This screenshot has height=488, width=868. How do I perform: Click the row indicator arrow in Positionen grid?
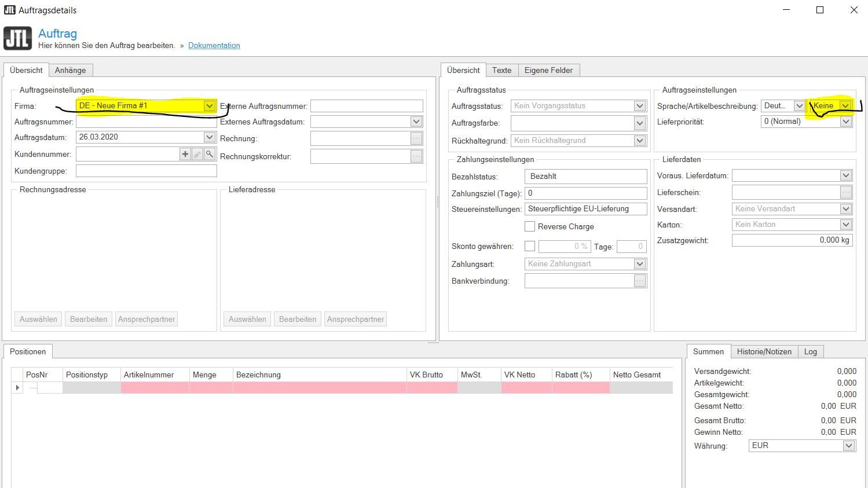(x=17, y=388)
